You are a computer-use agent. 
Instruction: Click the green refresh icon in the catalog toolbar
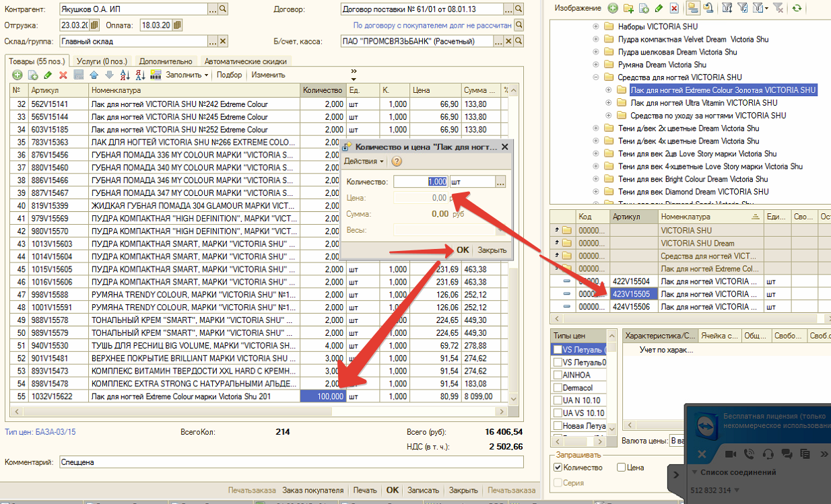(x=797, y=8)
